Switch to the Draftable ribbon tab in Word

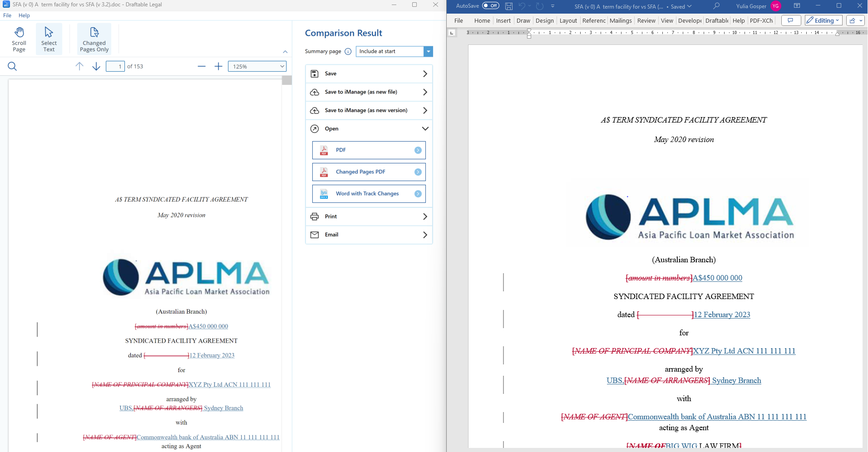click(717, 20)
